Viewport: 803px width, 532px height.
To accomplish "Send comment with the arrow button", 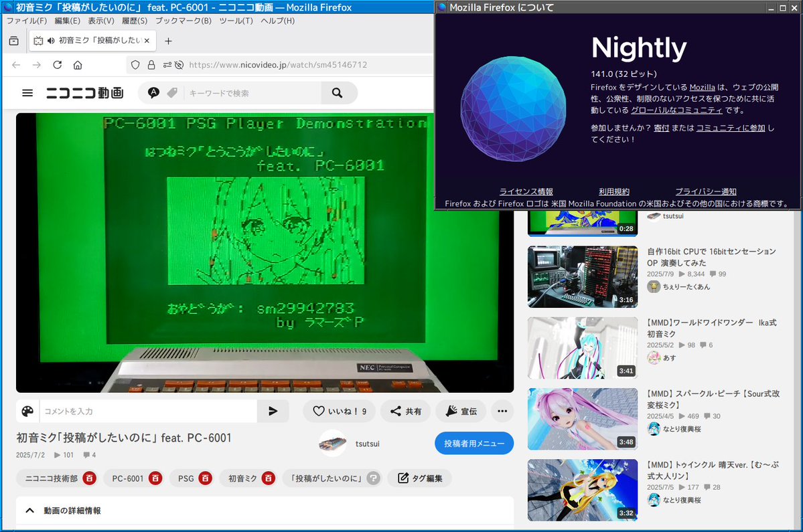I will click(x=273, y=412).
